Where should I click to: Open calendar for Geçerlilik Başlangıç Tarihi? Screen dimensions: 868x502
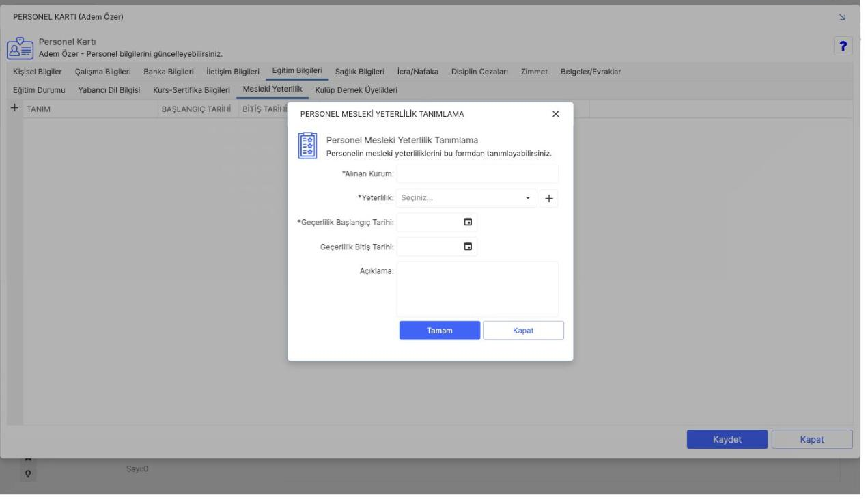(468, 222)
